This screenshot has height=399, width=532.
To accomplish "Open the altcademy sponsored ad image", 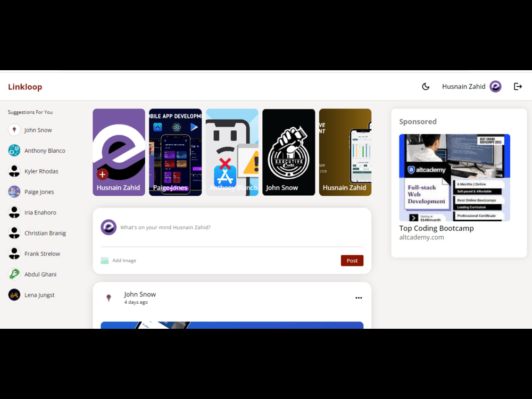I will pyautogui.click(x=455, y=178).
